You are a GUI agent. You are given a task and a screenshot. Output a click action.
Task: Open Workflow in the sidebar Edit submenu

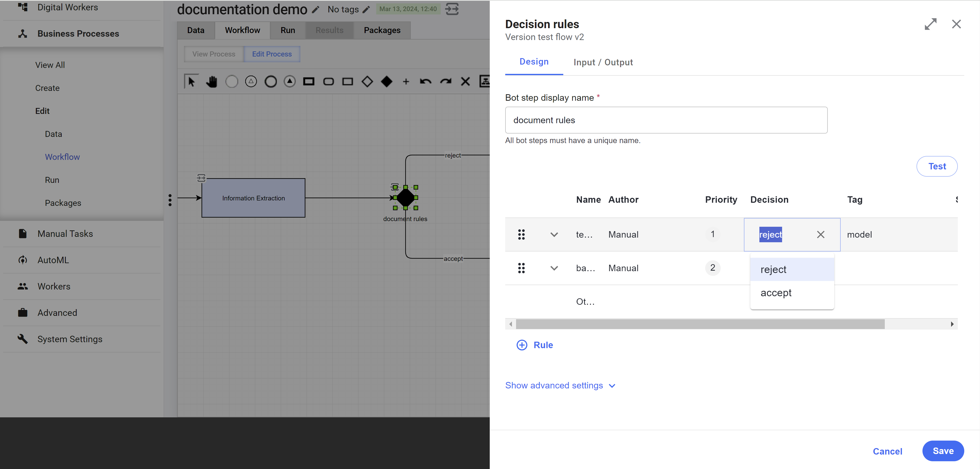pyautogui.click(x=62, y=157)
